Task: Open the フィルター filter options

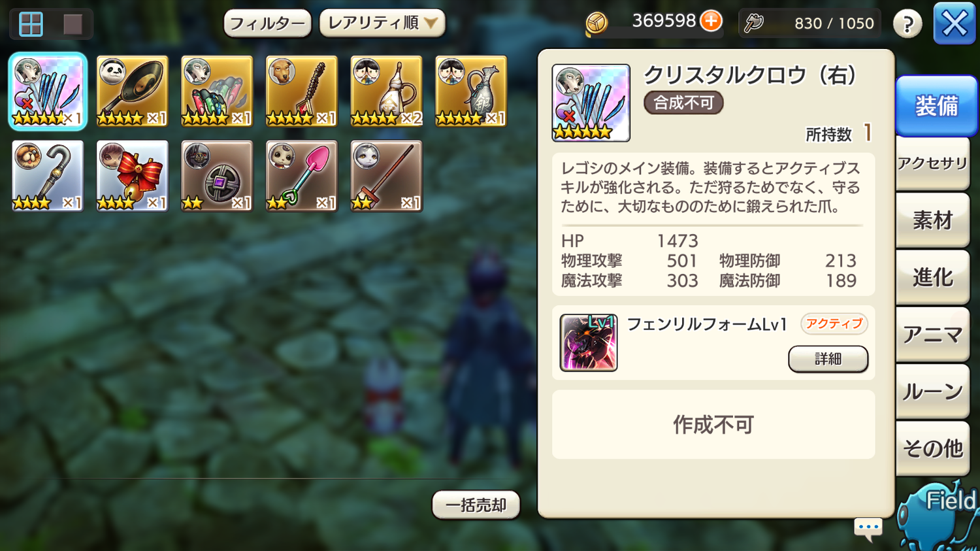Action: coord(267,24)
